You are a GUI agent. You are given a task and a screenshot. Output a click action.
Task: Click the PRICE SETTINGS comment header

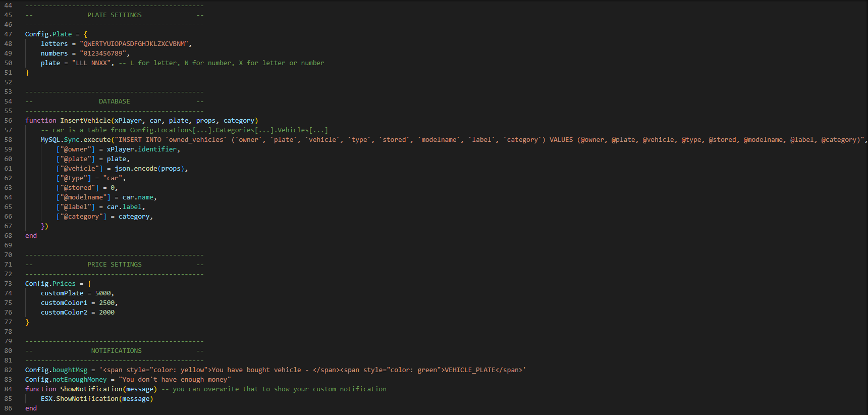tap(114, 265)
